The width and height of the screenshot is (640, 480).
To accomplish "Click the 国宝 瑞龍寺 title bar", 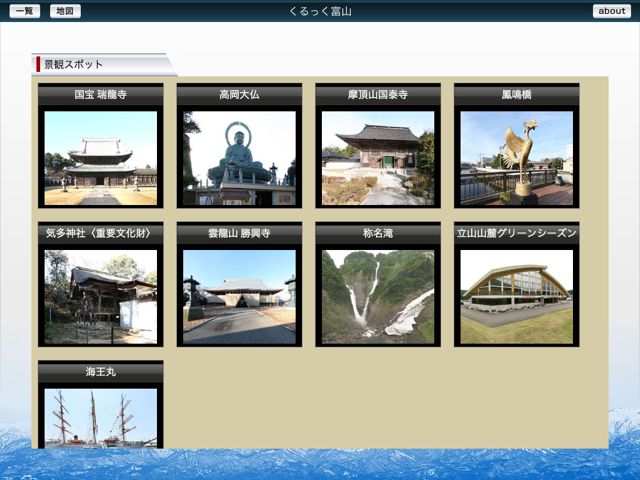I will point(101,95).
